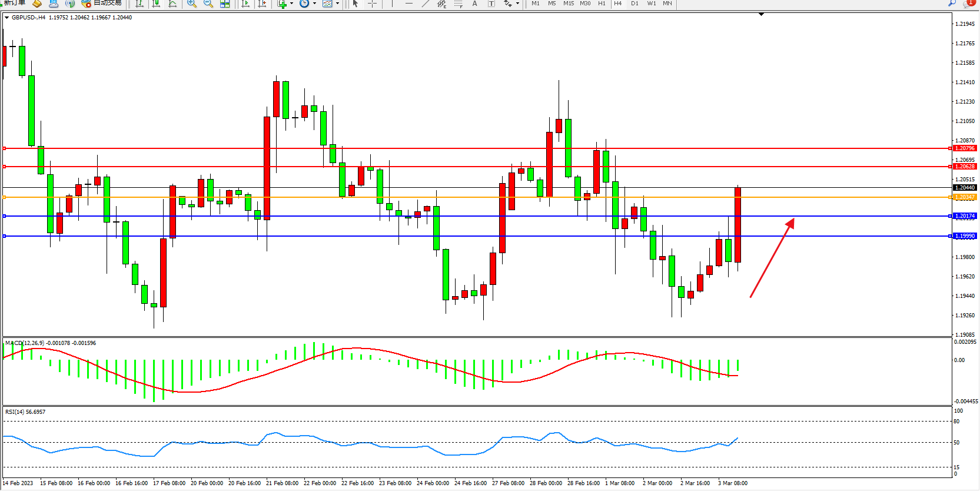Select the Crosshair tool
Image resolution: width=980 pixels, height=491 pixels.
[x=372, y=4]
